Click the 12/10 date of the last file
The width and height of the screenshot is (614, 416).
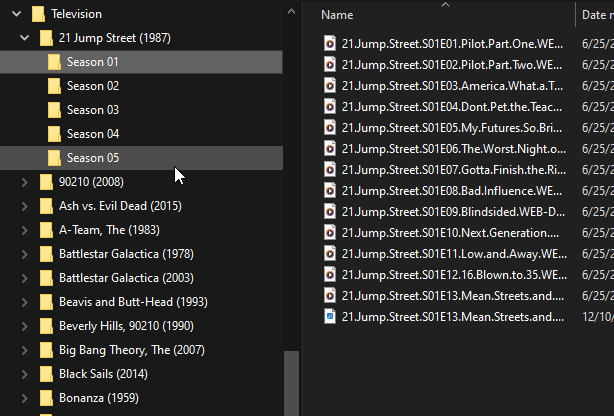(598, 317)
